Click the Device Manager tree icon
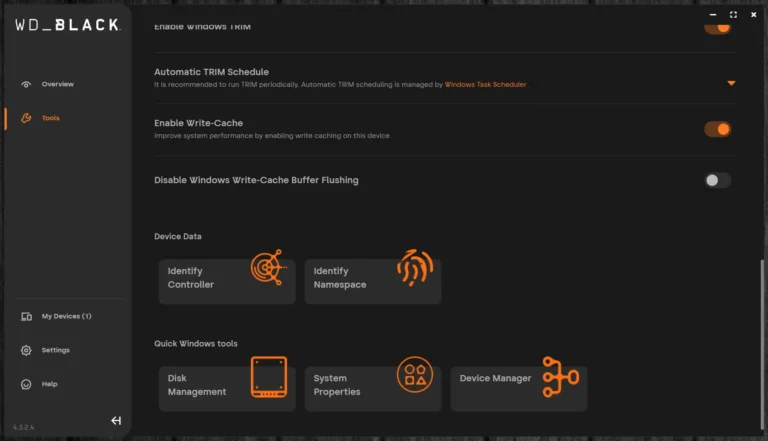This screenshot has height=441, width=768. pyautogui.click(x=559, y=376)
